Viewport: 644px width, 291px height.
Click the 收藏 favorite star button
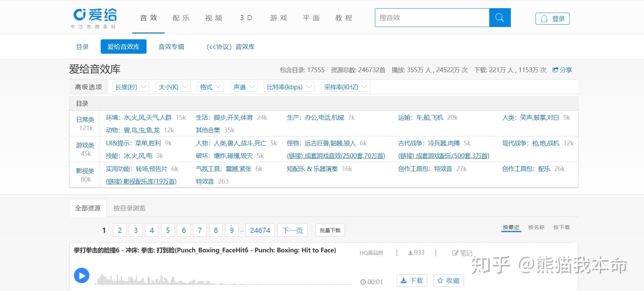click(x=449, y=280)
